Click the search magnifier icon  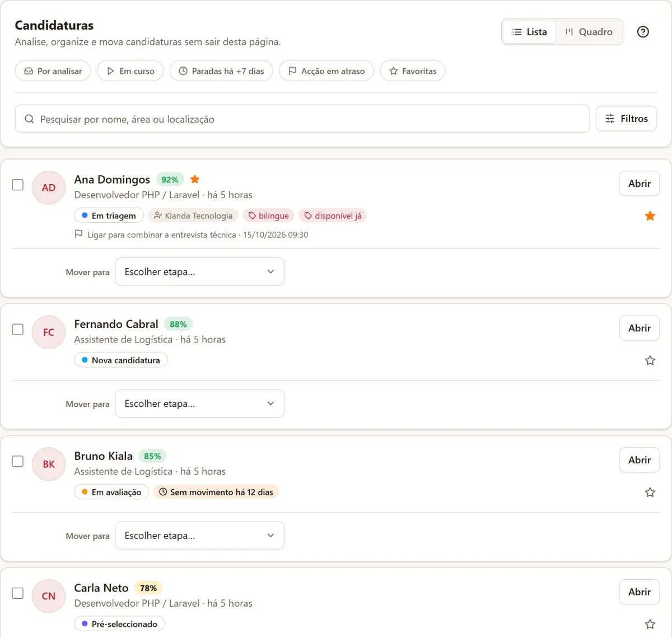[29, 119]
